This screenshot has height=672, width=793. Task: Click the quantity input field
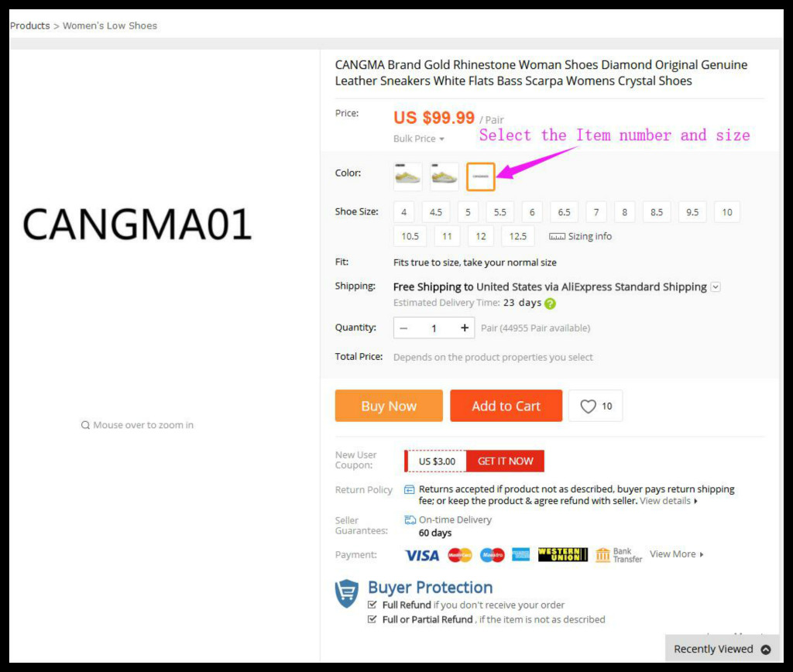(434, 328)
